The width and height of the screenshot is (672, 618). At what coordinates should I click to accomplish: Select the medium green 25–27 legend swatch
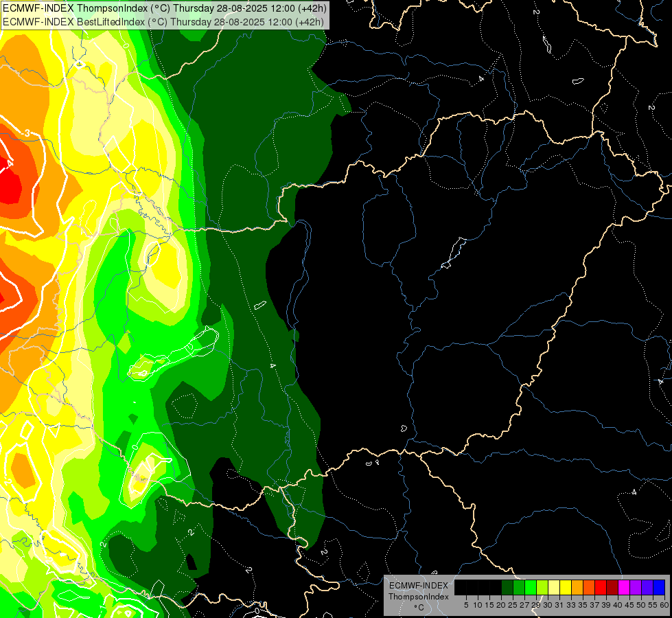[x=519, y=587]
